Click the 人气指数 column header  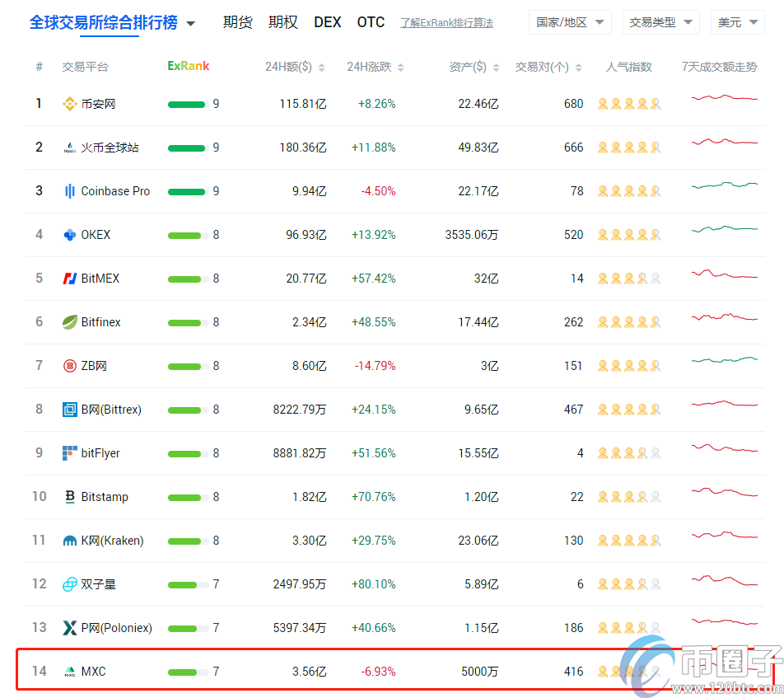click(x=629, y=67)
